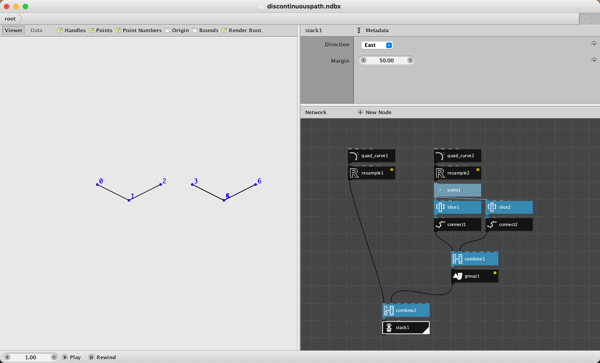Expand the Direction parameter options arrow
Screen dimensions: 600x363
(594, 44)
